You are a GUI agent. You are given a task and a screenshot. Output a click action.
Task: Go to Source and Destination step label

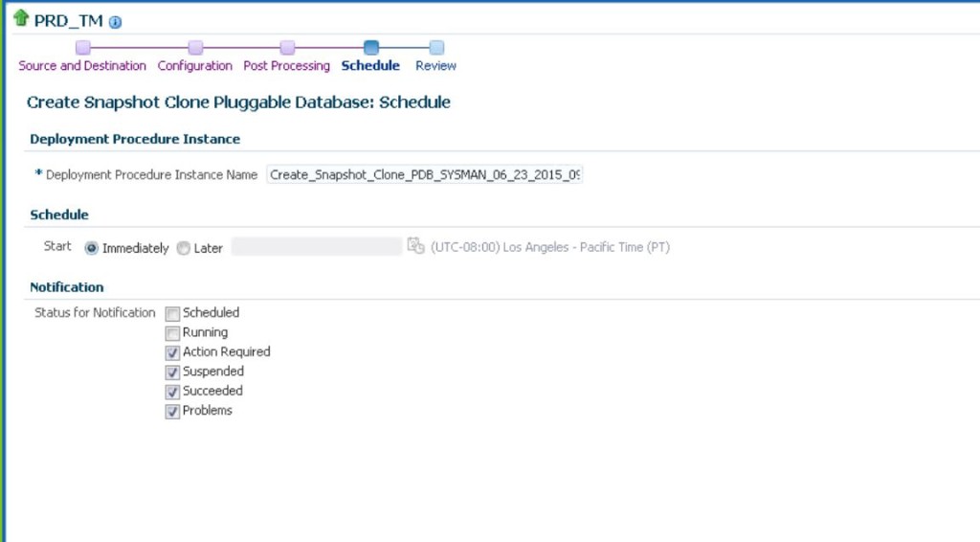[82, 66]
